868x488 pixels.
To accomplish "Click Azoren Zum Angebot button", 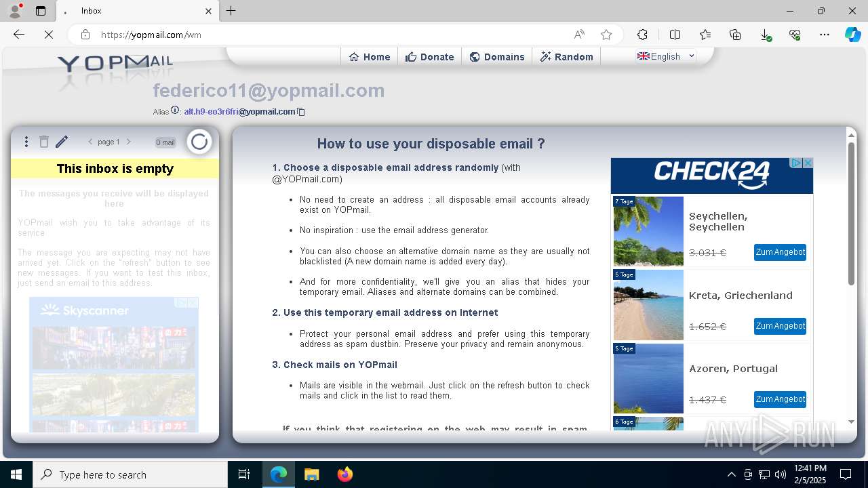I will coord(780,399).
